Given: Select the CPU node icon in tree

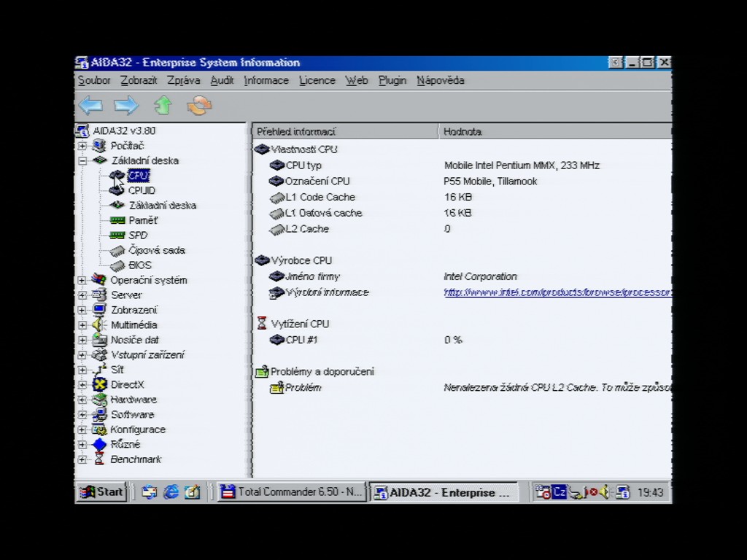Looking at the screenshot, I should tap(117, 176).
